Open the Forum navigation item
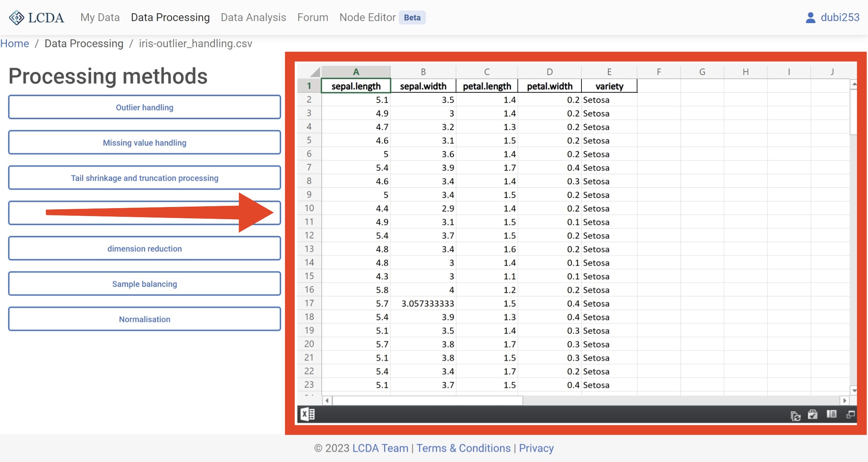The width and height of the screenshot is (868, 462). tap(313, 17)
